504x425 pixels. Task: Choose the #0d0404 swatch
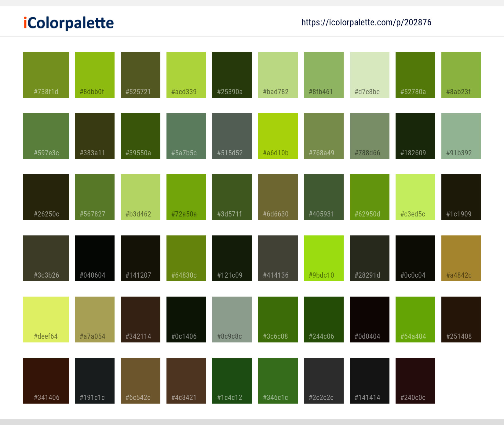370,320
